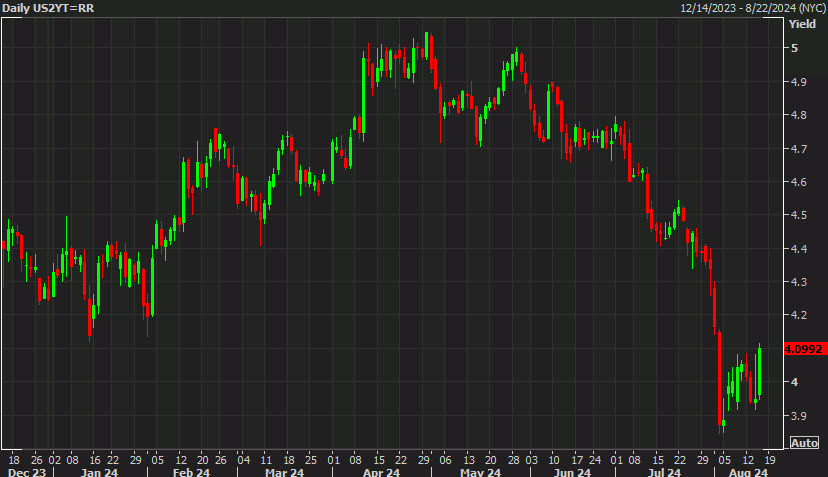Click the 4.7 yield axis value
This screenshot has width=828, height=477.
(x=798, y=149)
